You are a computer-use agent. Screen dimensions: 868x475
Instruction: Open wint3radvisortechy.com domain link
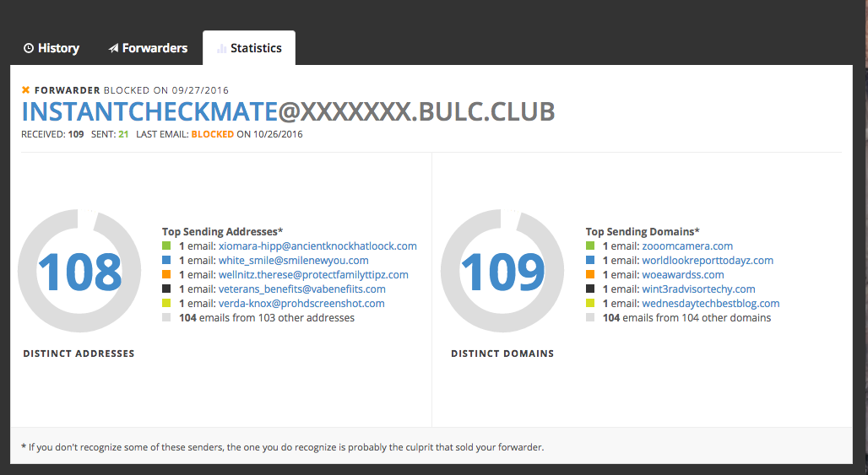tap(698, 289)
